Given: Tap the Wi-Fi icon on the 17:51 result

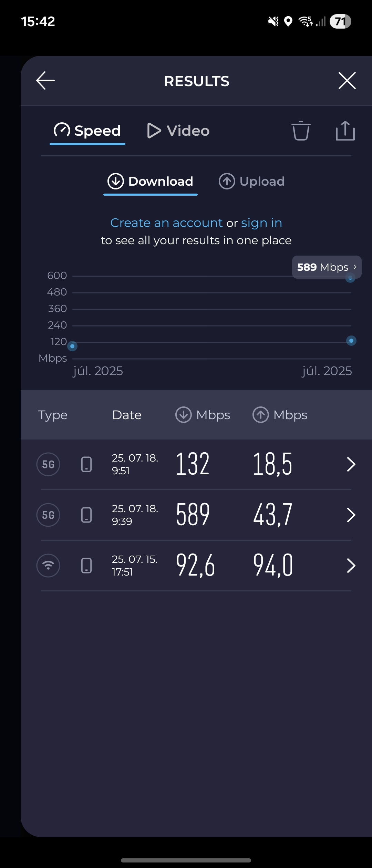Looking at the screenshot, I should tap(48, 566).
